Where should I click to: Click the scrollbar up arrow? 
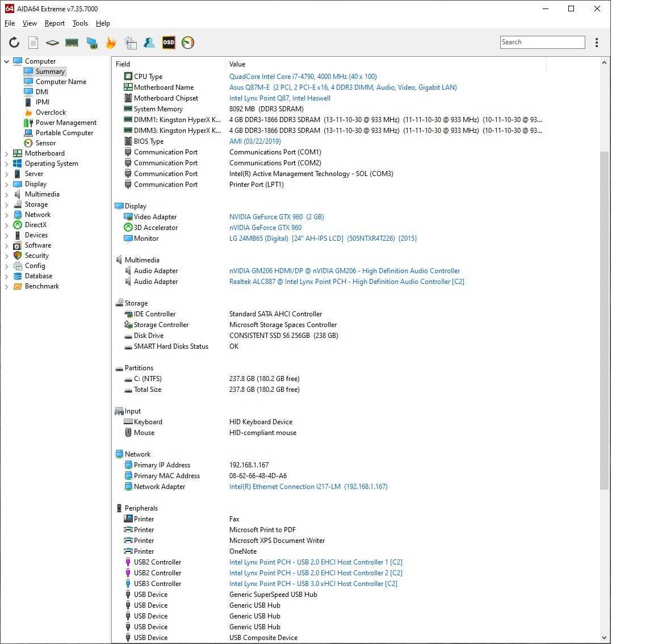604,63
